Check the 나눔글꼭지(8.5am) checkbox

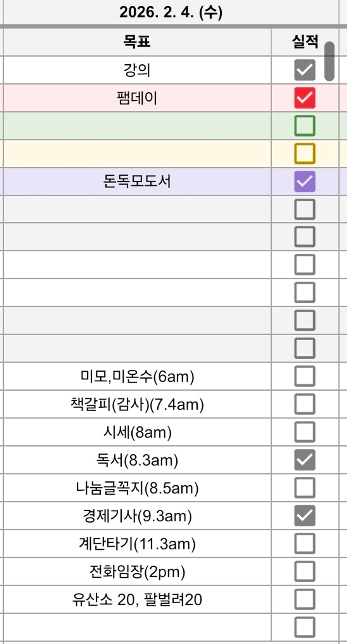(x=304, y=488)
